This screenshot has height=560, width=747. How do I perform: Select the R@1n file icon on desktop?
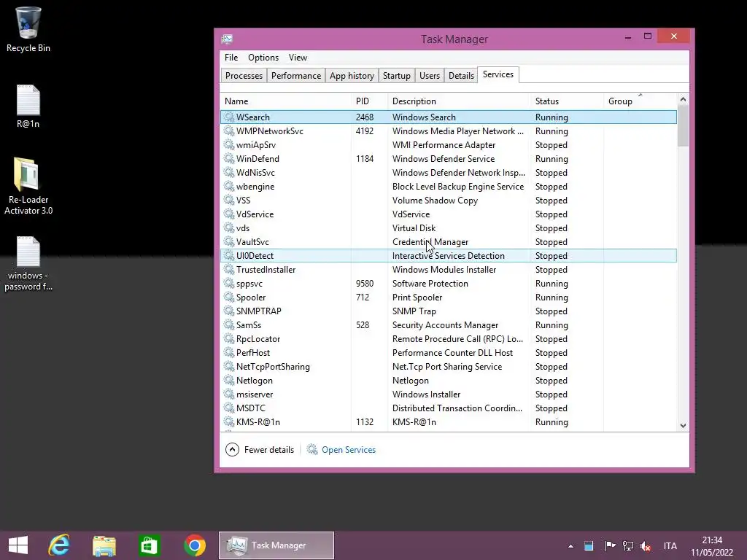[x=28, y=106]
